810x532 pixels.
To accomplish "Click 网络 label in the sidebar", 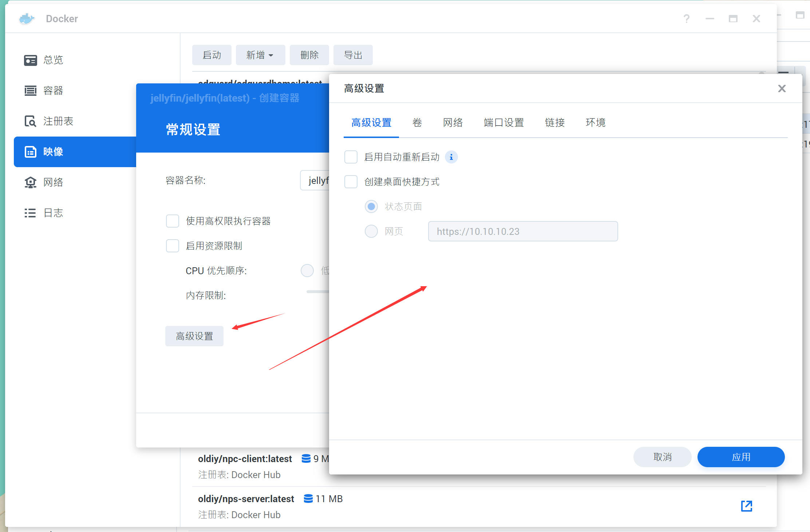I will click(53, 182).
